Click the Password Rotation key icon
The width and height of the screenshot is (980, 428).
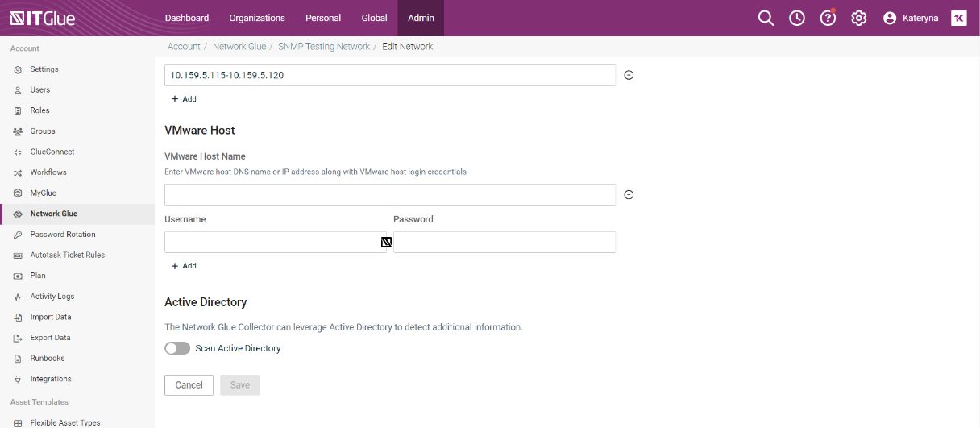pos(18,235)
